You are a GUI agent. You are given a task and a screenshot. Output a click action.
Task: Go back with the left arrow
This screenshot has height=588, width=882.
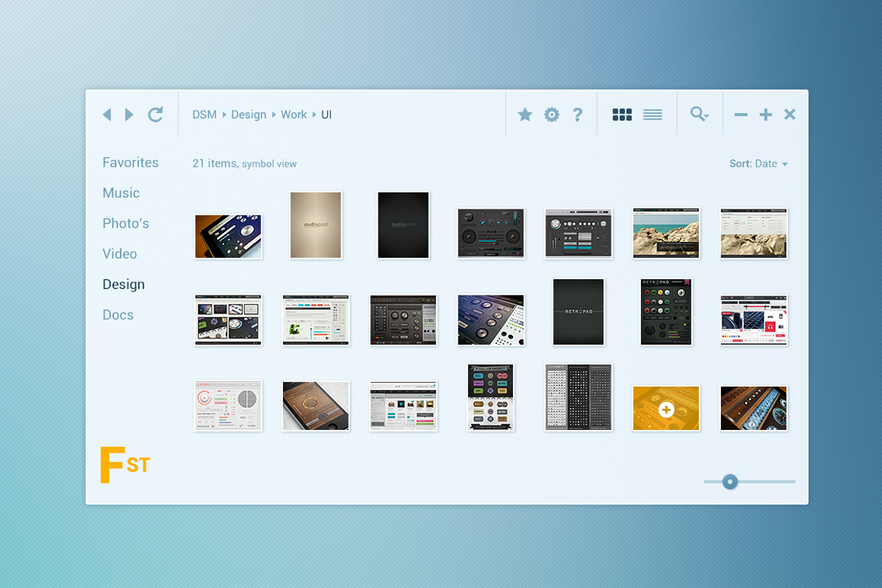[107, 115]
